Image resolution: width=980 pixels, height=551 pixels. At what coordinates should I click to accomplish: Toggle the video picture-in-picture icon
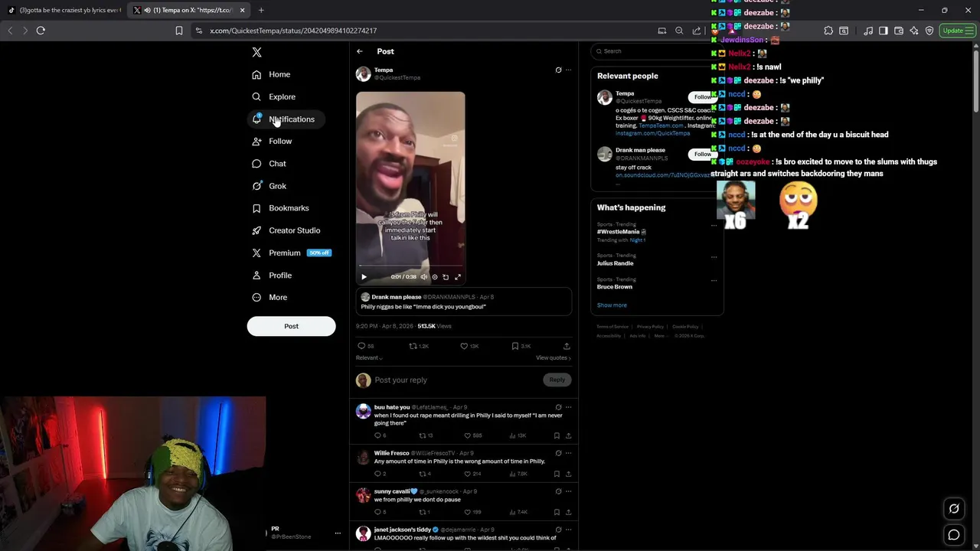coord(446,277)
